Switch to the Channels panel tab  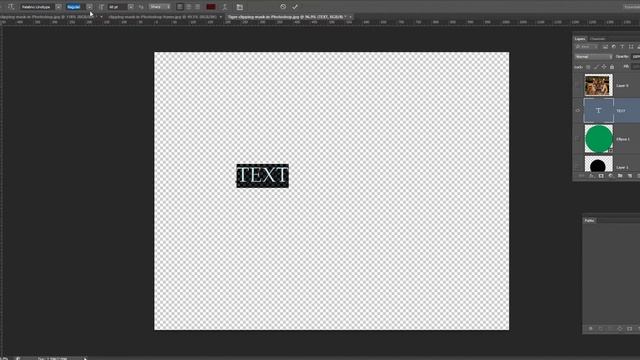coord(598,39)
